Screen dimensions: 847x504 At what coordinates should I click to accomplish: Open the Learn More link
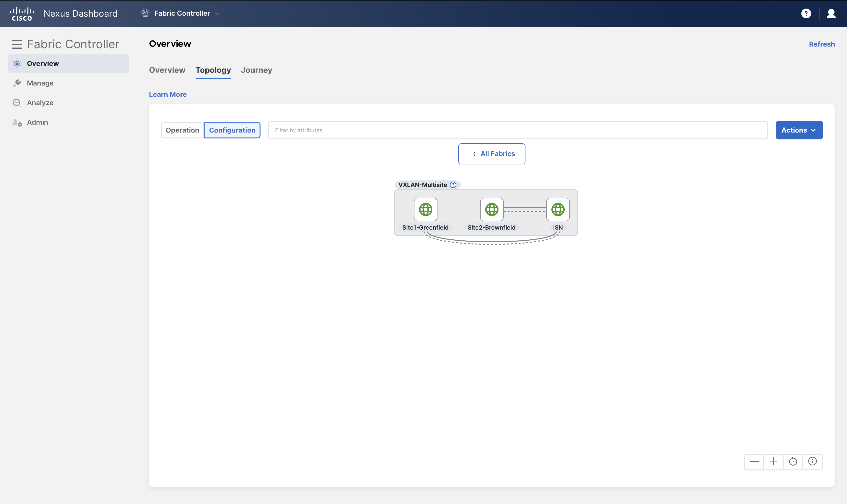coord(168,94)
